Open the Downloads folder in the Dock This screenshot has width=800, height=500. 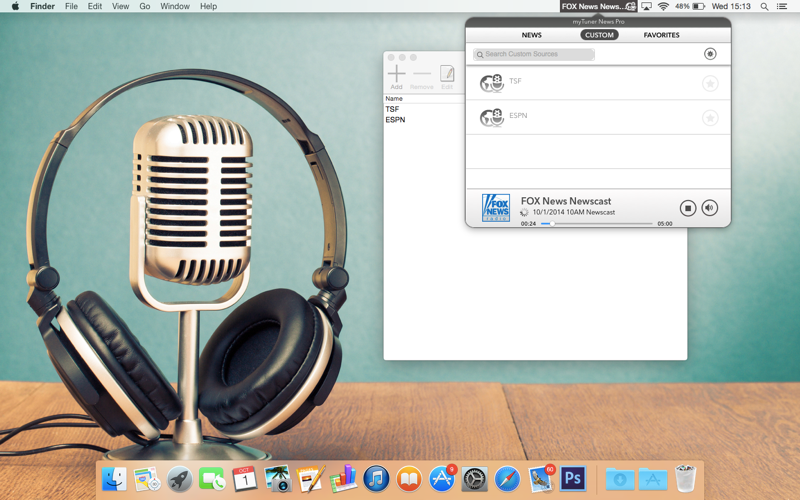click(620, 480)
